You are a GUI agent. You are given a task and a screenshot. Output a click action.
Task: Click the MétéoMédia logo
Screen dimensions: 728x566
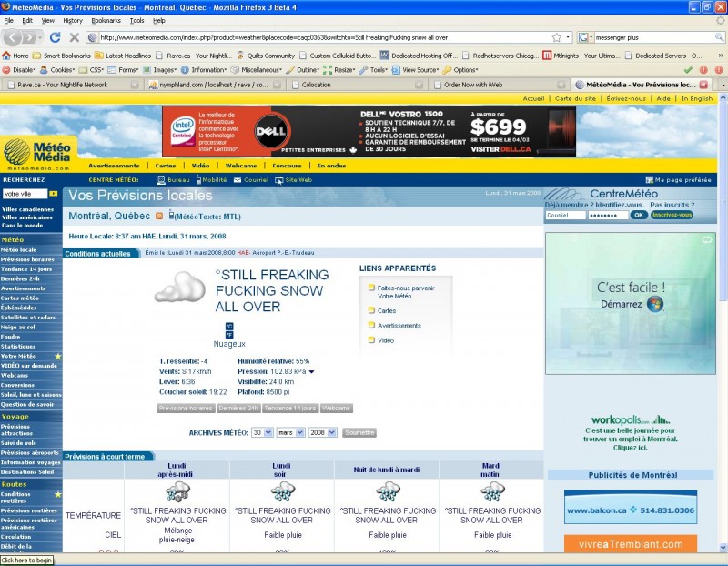[x=37, y=155]
